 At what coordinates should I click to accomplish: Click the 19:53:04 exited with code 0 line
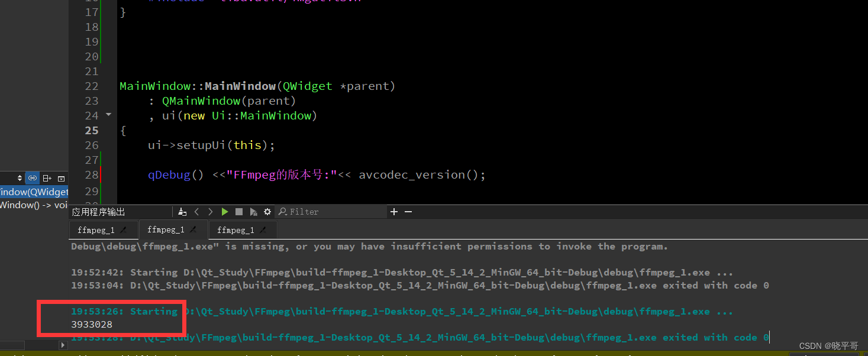tap(420, 286)
